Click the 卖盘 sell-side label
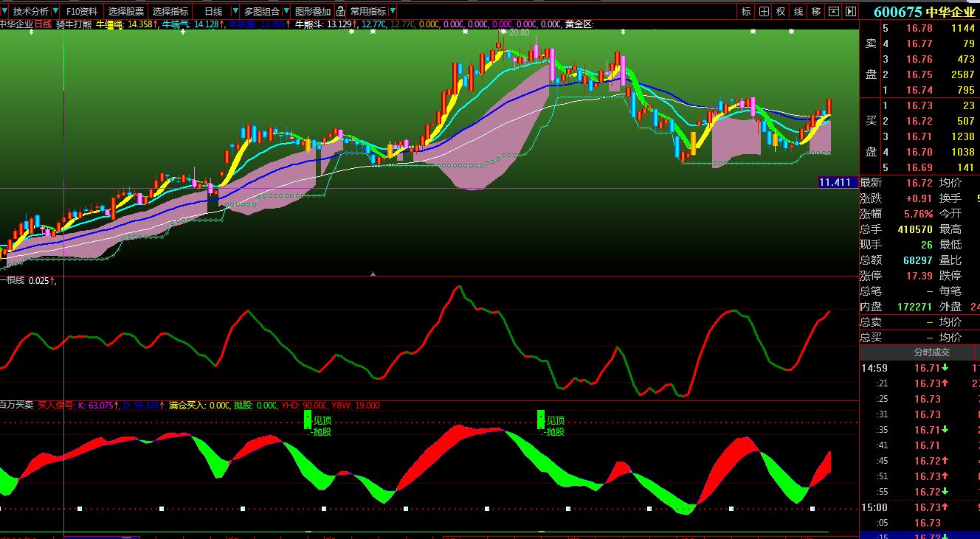This screenshot has width=980, height=539. (871, 59)
